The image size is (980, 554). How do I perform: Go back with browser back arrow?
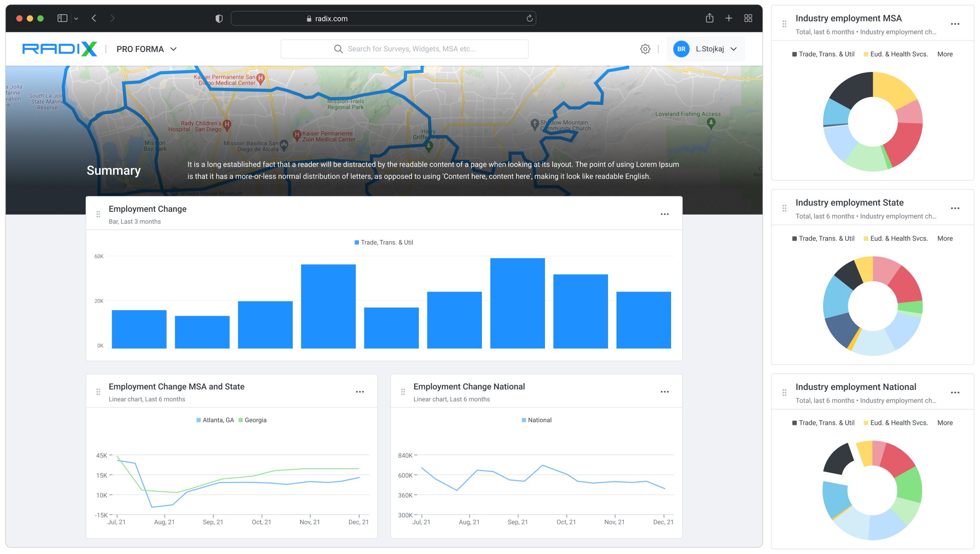click(94, 18)
